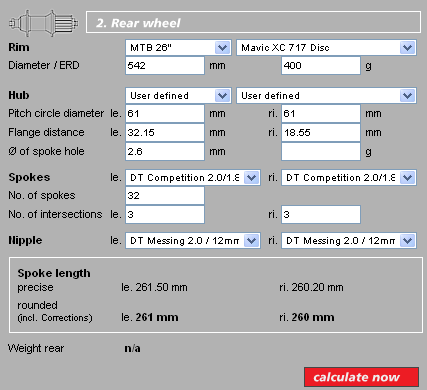Image resolution: width=427 pixels, height=390 pixels.
Task: Open the rim model dropdown Mavic XC 717 Disc
Action: tap(326, 48)
